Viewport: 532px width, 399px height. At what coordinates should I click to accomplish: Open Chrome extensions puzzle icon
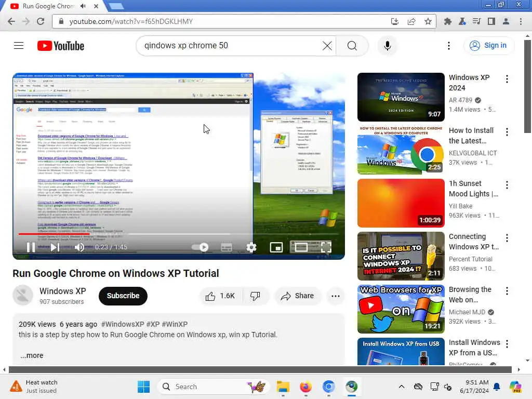[x=447, y=21]
